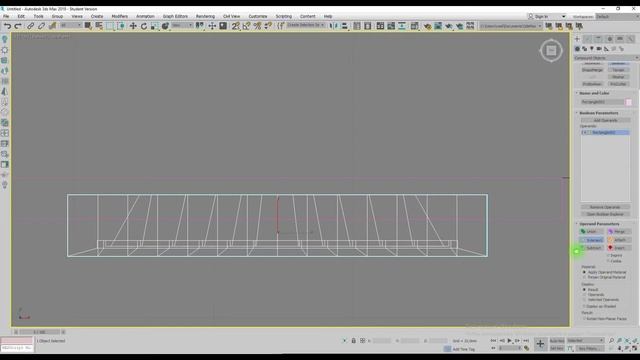This screenshot has height=360, width=640.
Task: Toggle the Percent Snap icon
Action: click(257, 26)
